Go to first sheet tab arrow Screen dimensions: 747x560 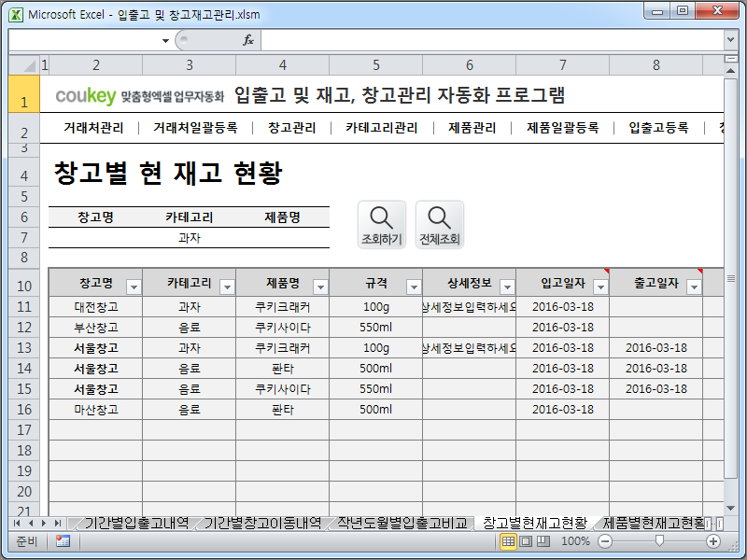17,524
